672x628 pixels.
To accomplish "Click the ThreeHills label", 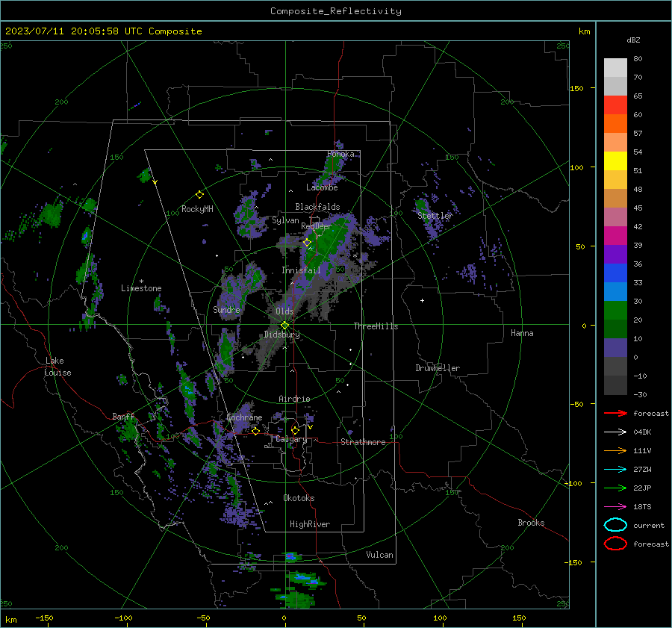I will pyautogui.click(x=376, y=326).
